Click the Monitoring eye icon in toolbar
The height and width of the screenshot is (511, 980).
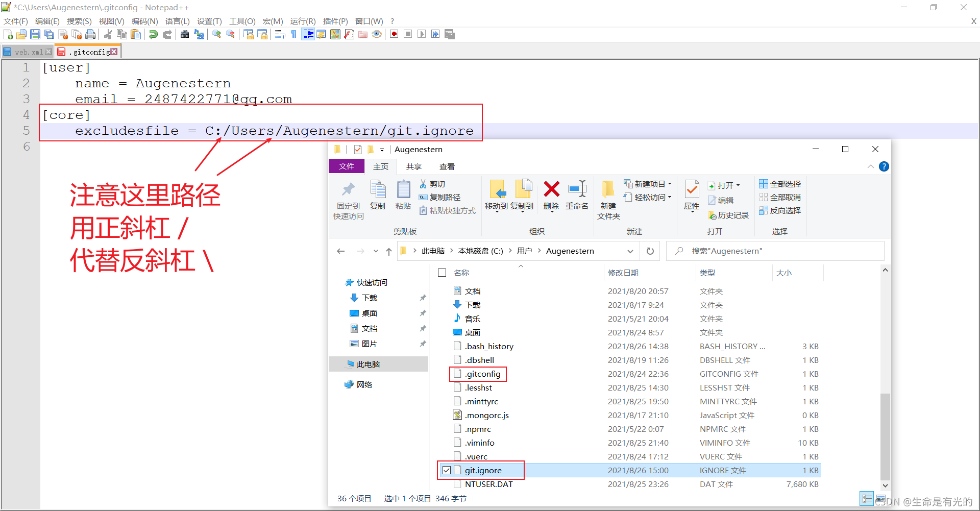click(377, 34)
